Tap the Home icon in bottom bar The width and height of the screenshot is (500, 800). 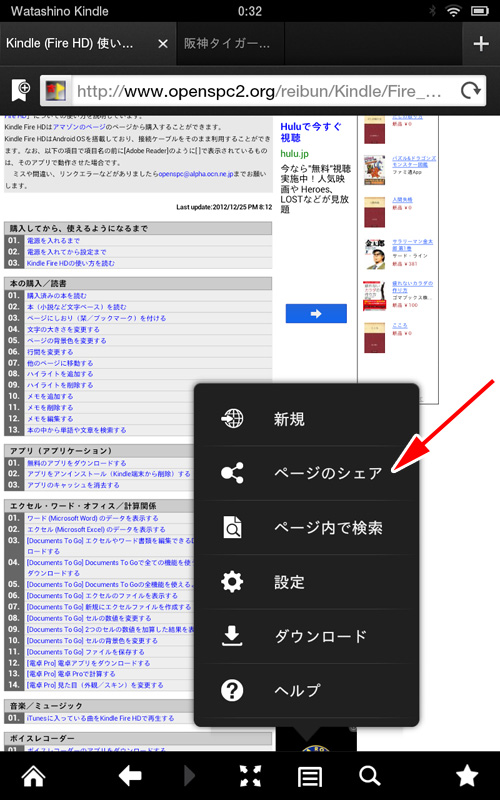34,777
